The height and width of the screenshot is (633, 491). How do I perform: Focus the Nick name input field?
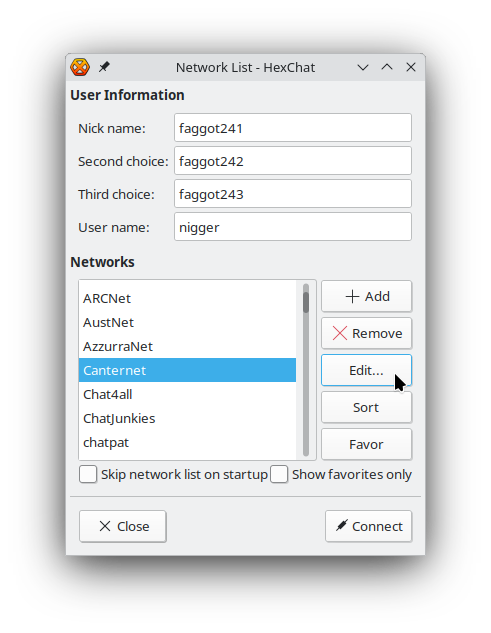(x=293, y=128)
